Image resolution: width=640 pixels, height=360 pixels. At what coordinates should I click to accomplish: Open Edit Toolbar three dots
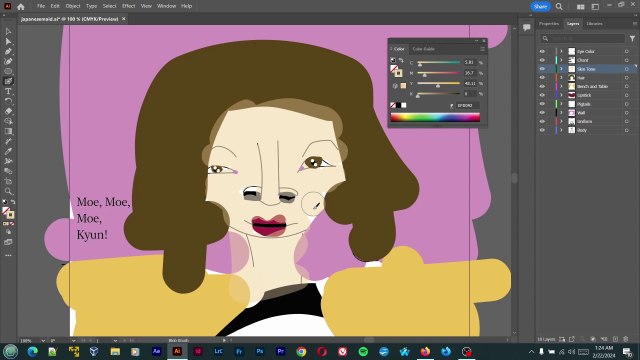click(8, 255)
